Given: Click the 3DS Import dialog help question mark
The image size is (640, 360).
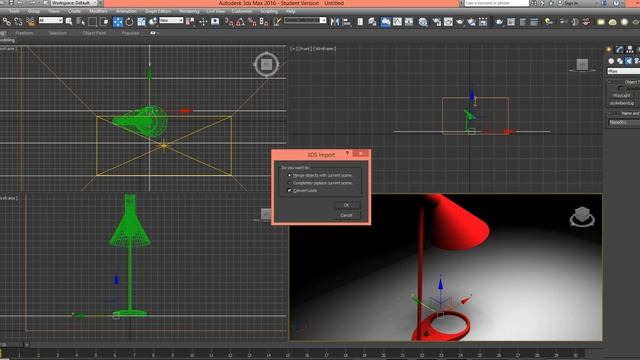Looking at the screenshot, I should coord(347,153).
